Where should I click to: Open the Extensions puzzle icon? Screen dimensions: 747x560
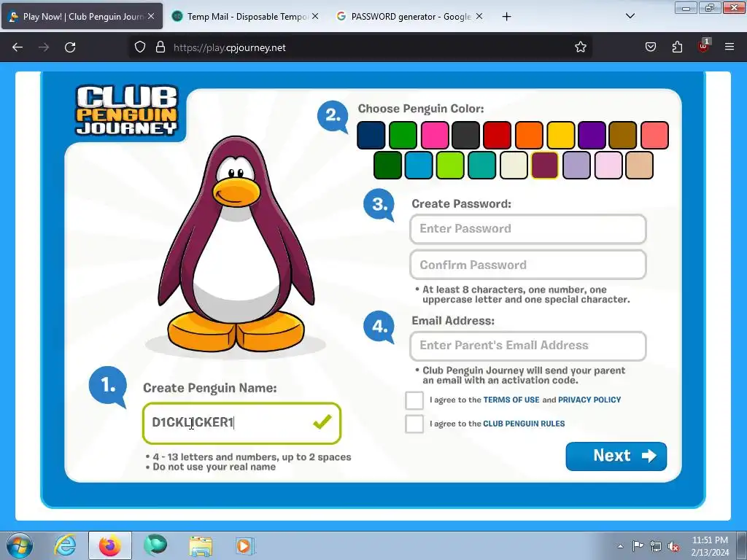coord(677,47)
